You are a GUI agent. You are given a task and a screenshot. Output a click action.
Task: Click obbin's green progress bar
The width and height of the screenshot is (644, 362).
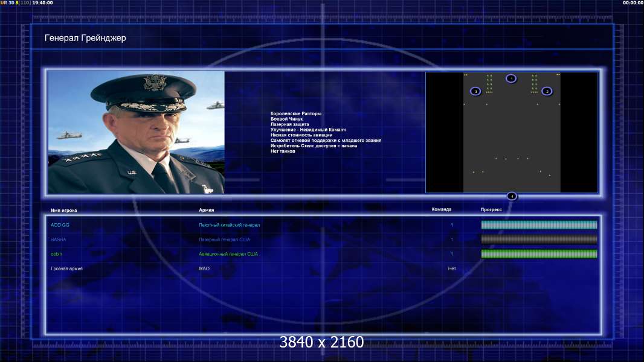(x=539, y=254)
